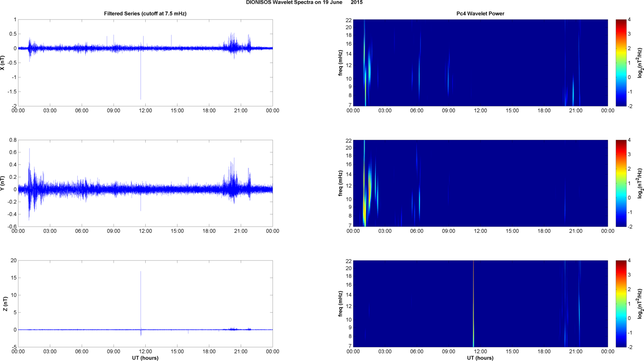Select the 'Filtered Series (cutoff at 7.5 mHz)' heading

point(145,14)
